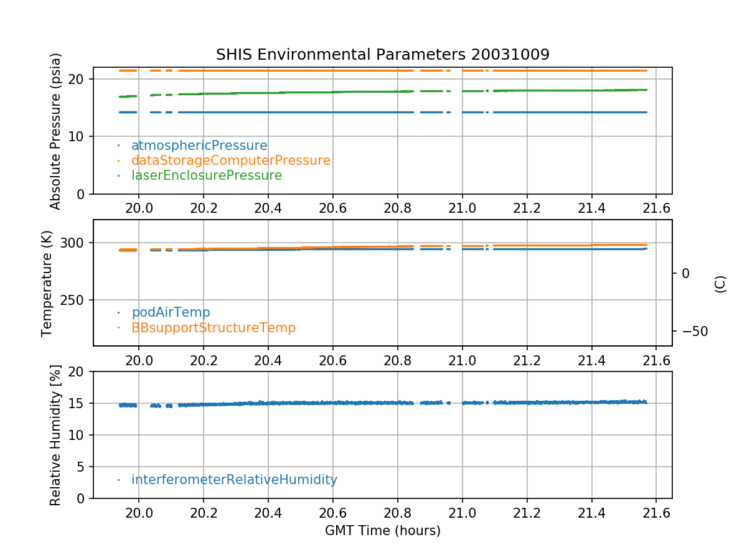Click the (C) secondary axis label
The height and width of the screenshot is (560, 747).
[720, 284]
